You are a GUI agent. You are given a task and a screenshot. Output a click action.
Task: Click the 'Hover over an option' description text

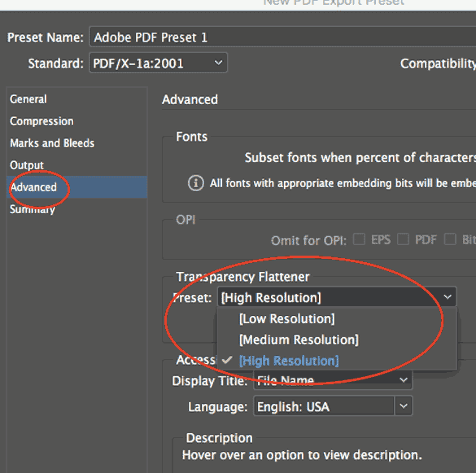[x=302, y=455]
